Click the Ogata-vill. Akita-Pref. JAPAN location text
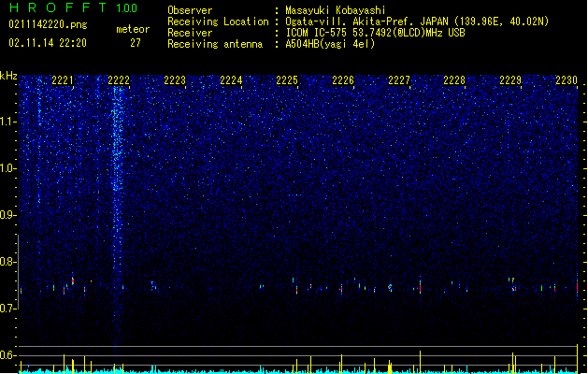 click(417, 22)
